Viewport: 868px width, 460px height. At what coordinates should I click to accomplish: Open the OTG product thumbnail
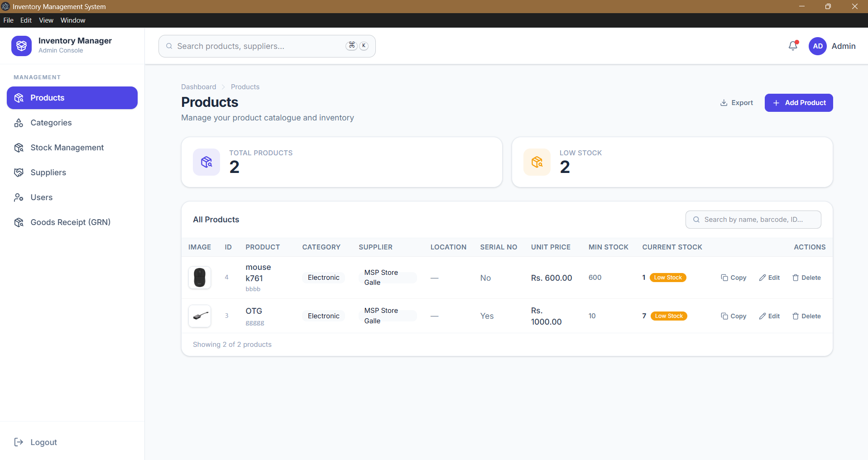click(200, 316)
